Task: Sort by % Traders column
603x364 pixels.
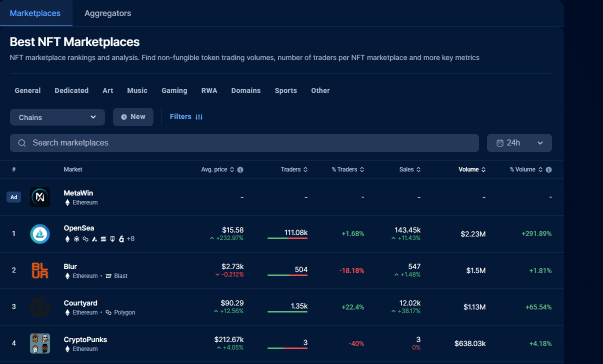Action: coord(348,169)
